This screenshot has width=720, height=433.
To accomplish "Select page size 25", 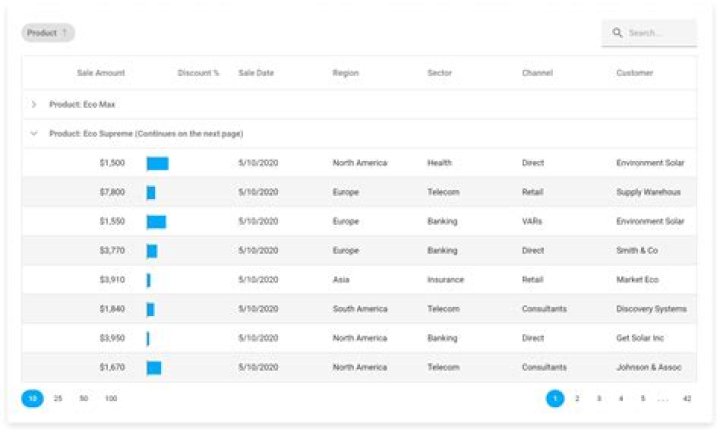I will tap(58, 398).
